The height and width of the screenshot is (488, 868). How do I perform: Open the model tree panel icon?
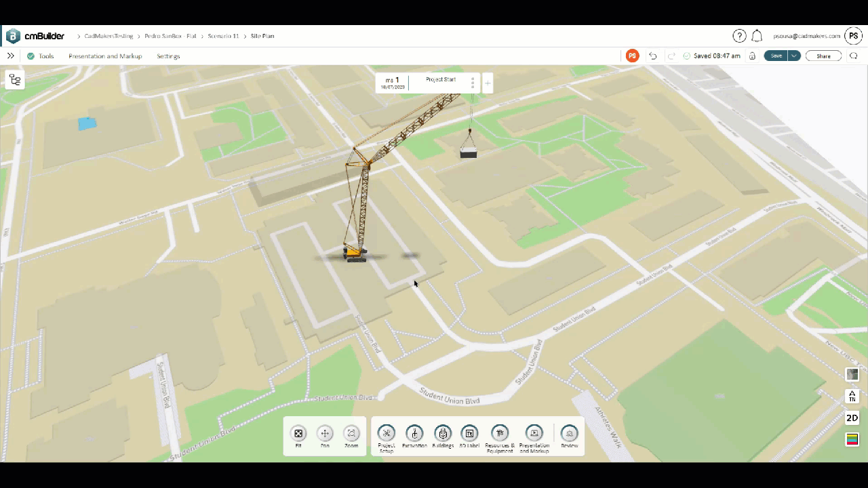(15, 80)
